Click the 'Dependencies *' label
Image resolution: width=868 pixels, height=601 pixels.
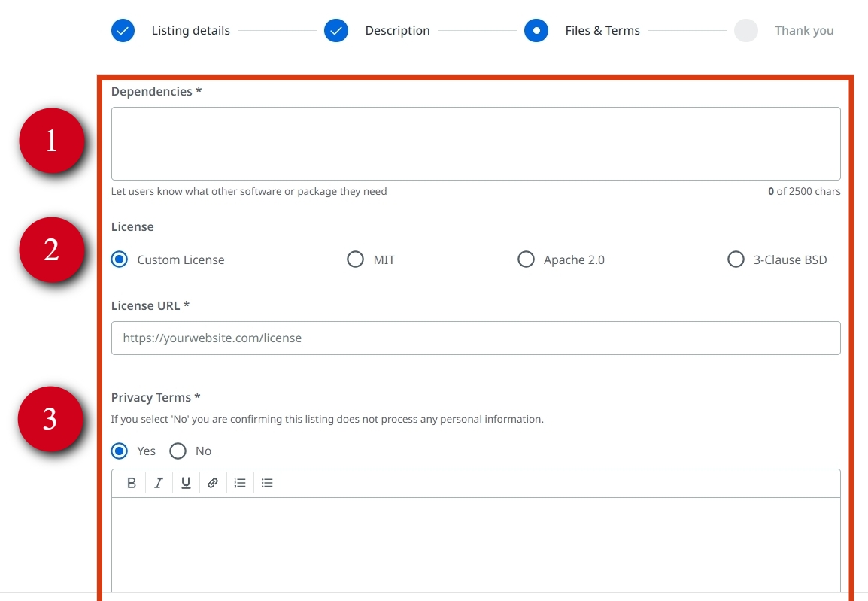click(x=156, y=91)
